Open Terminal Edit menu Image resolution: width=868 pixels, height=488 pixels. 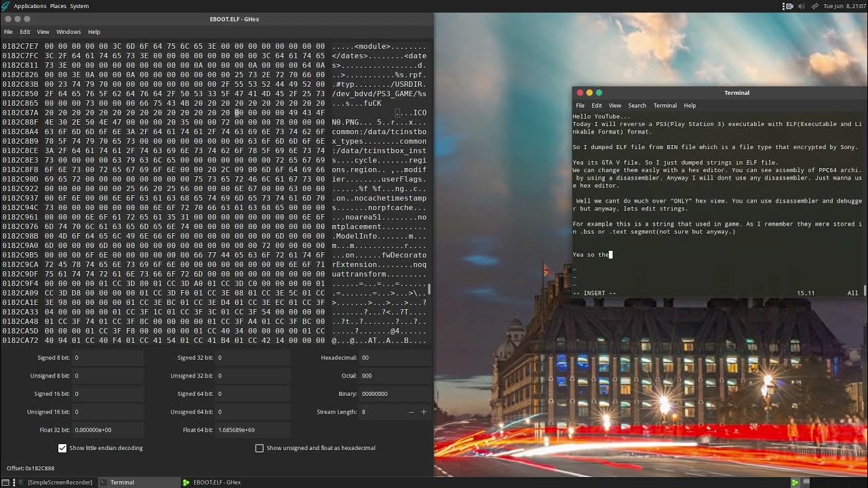[597, 106]
